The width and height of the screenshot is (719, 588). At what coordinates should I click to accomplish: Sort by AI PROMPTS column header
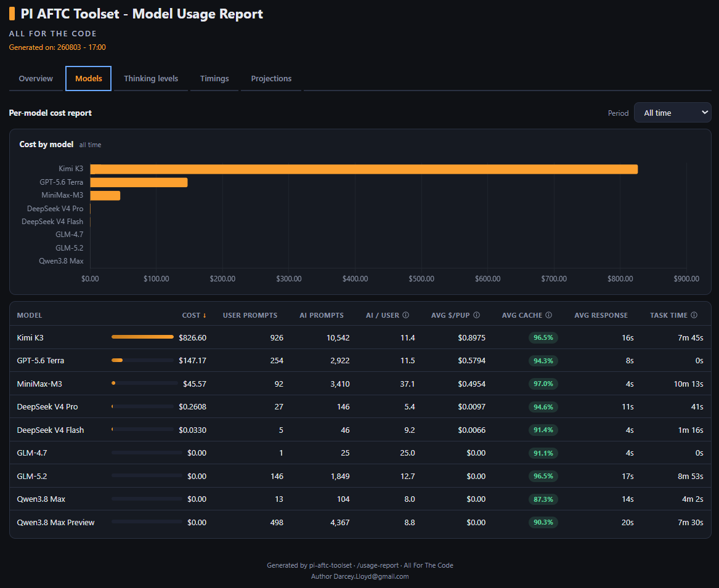tap(322, 315)
